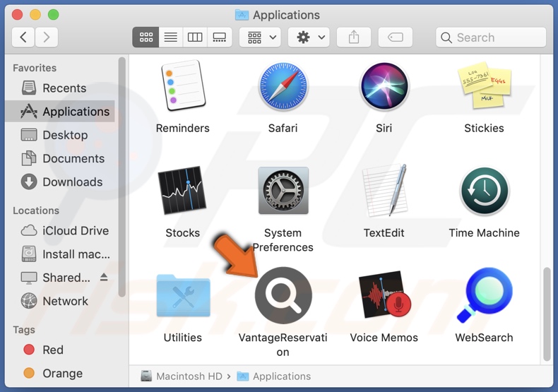The height and width of the screenshot is (392, 558).
Task: Minimize the Finder window
Action: (x=35, y=15)
